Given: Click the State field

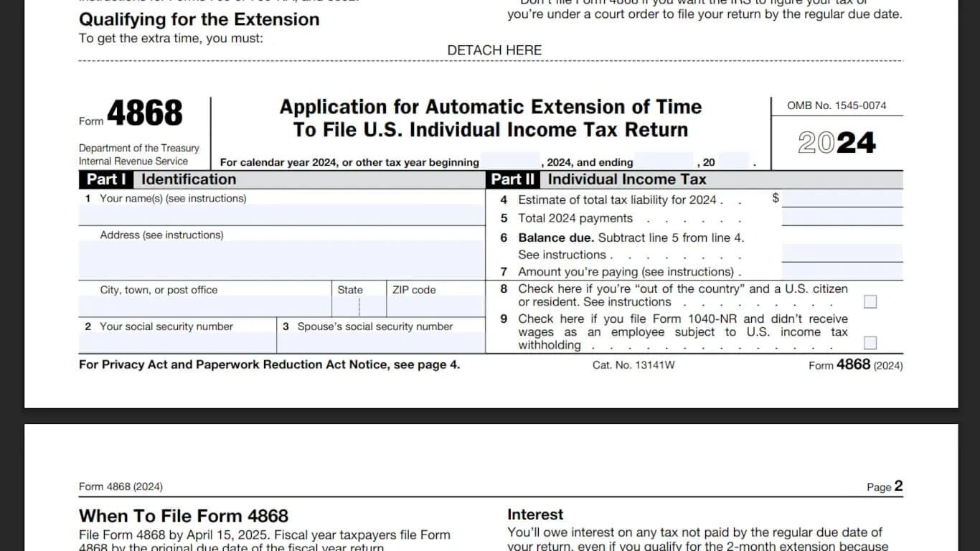Looking at the screenshot, I should coord(359,306).
